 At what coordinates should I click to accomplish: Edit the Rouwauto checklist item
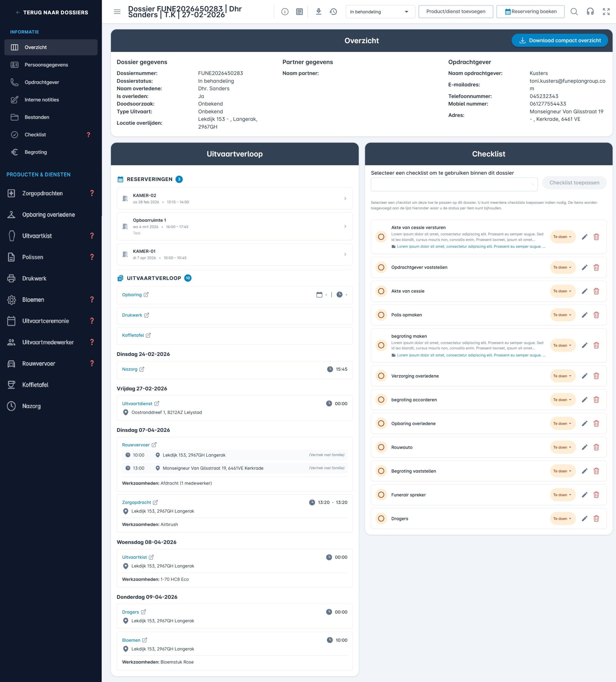click(x=584, y=447)
